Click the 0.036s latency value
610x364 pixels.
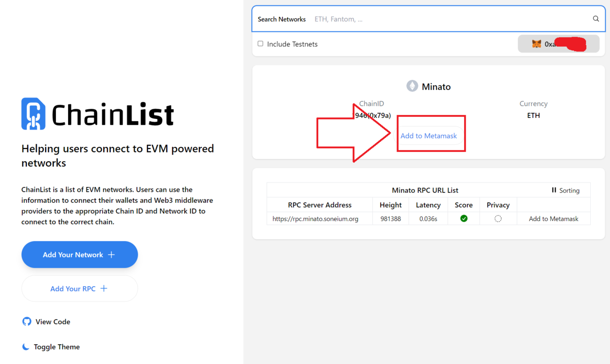(x=428, y=219)
